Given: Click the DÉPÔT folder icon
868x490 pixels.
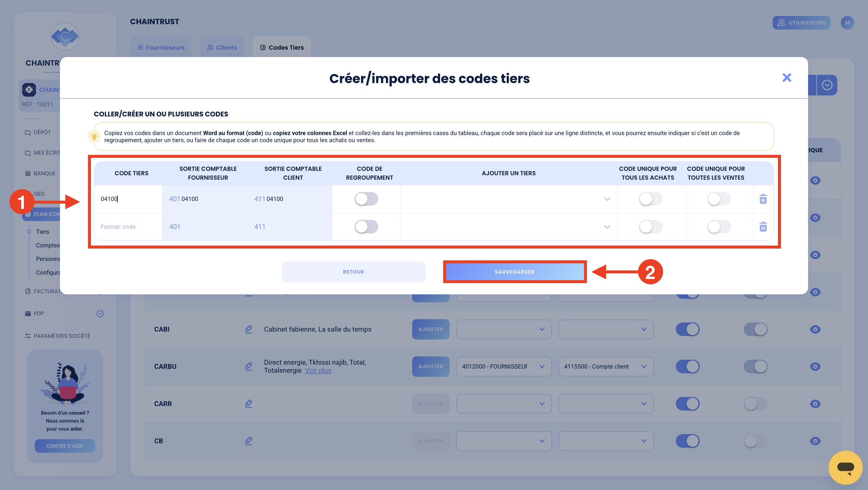Looking at the screenshot, I should coord(28,132).
